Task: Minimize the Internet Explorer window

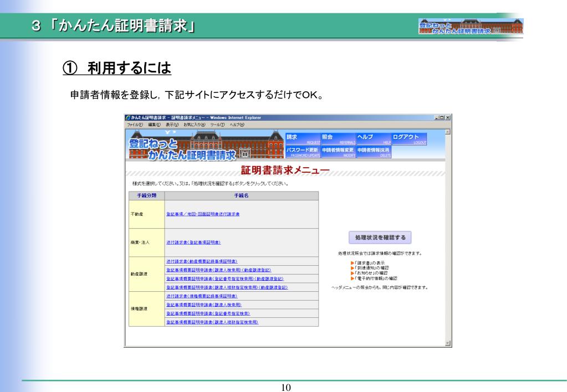Action: (x=437, y=118)
